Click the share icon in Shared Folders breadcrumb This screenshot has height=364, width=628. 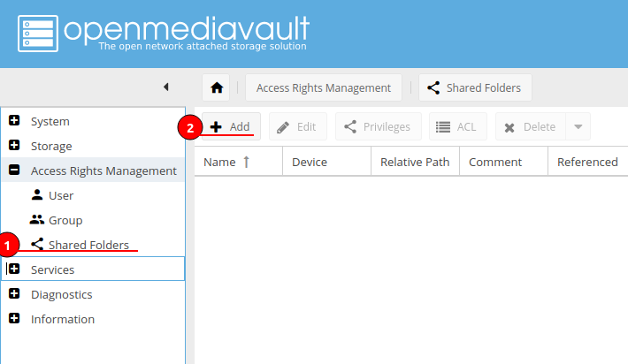pyautogui.click(x=433, y=87)
